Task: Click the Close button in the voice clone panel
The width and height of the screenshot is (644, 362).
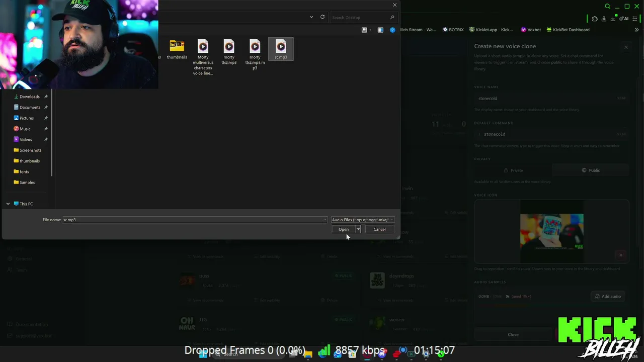Action: 513,334
